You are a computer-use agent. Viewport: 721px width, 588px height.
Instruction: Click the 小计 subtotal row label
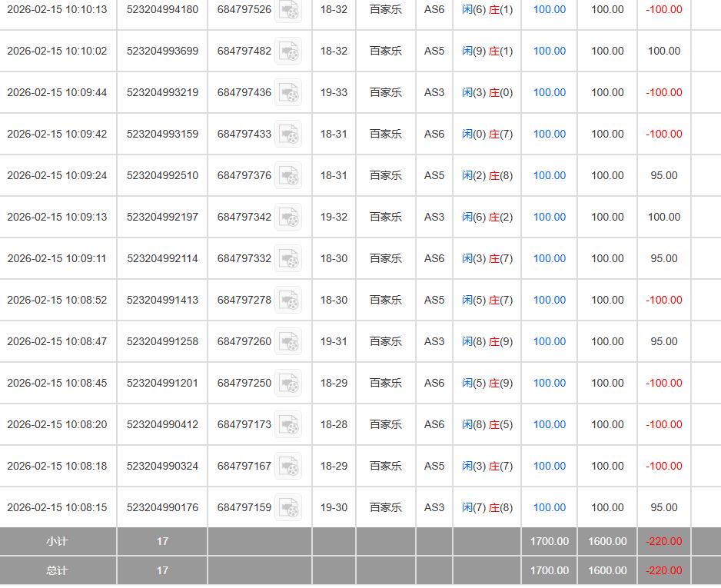57,541
